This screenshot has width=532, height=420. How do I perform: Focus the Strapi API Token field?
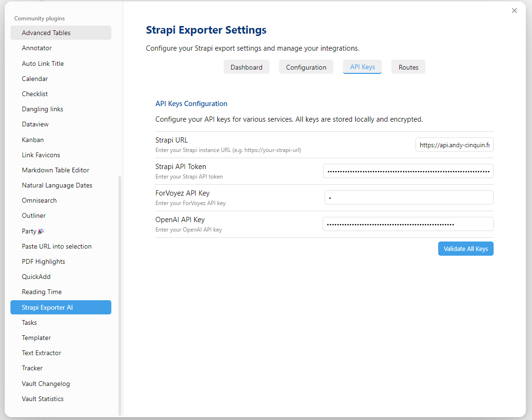pos(408,171)
